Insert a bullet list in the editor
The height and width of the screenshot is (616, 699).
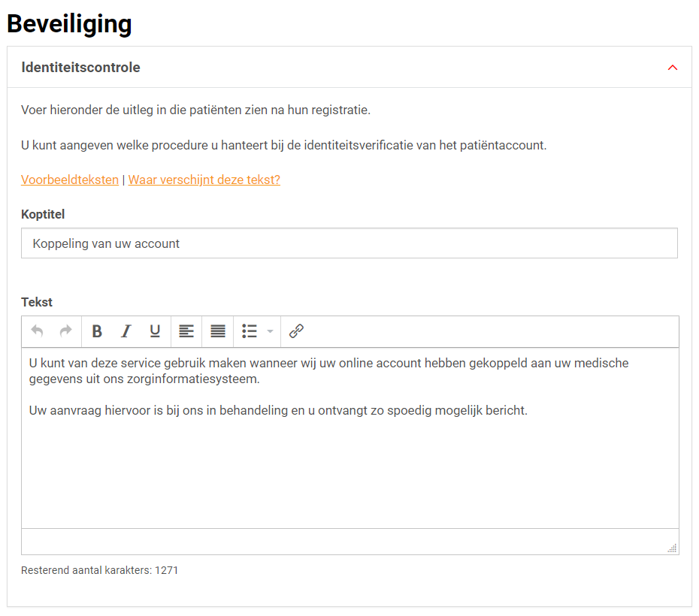250,331
